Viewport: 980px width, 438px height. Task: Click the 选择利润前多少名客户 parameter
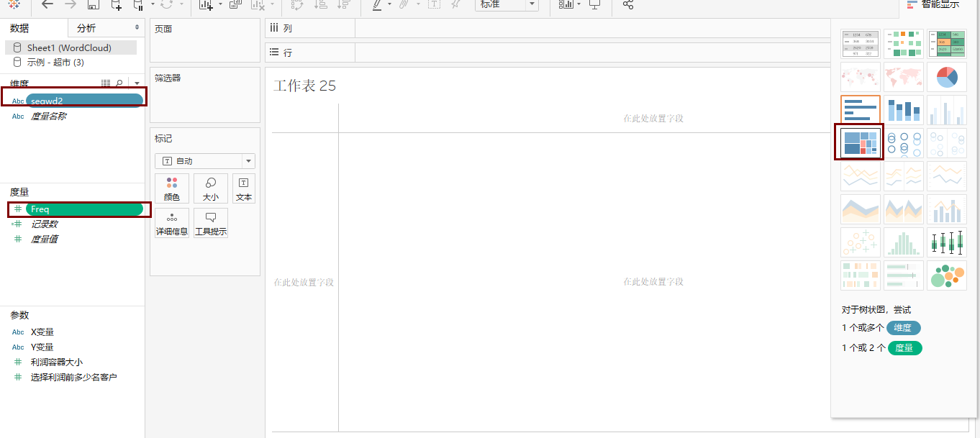[x=74, y=377]
